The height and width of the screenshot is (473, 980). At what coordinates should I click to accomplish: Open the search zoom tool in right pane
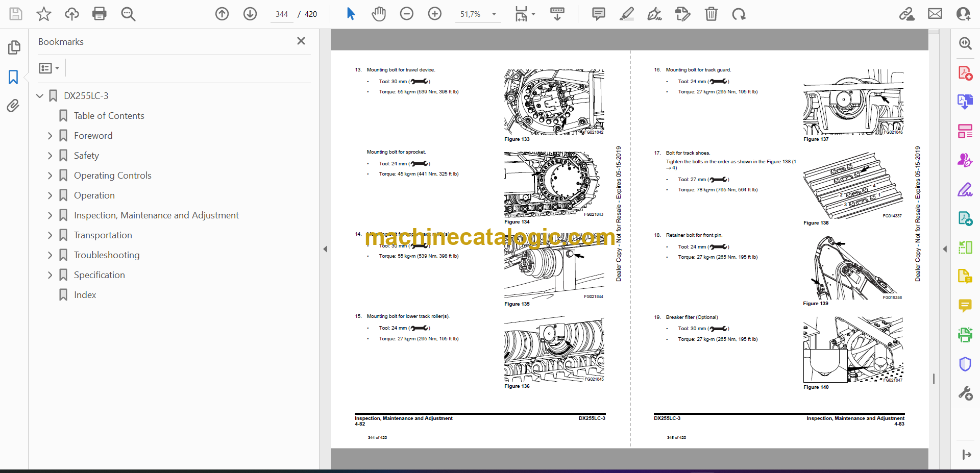click(965, 43)
